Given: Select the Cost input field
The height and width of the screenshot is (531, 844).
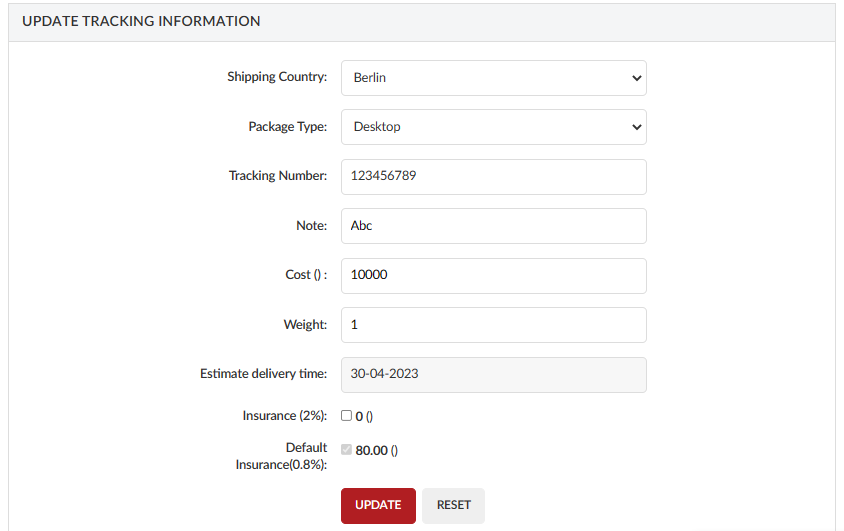Looking at the screenshot, I should (494, 275).
